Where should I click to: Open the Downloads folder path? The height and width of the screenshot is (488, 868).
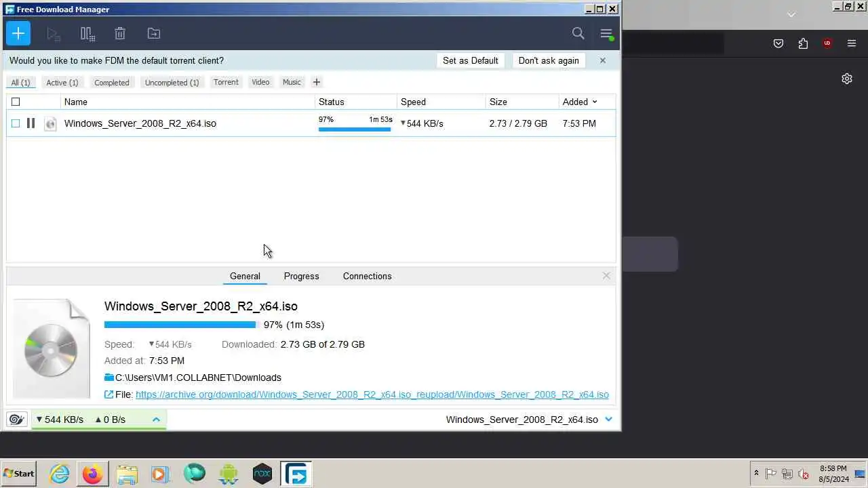click(198, 378)
